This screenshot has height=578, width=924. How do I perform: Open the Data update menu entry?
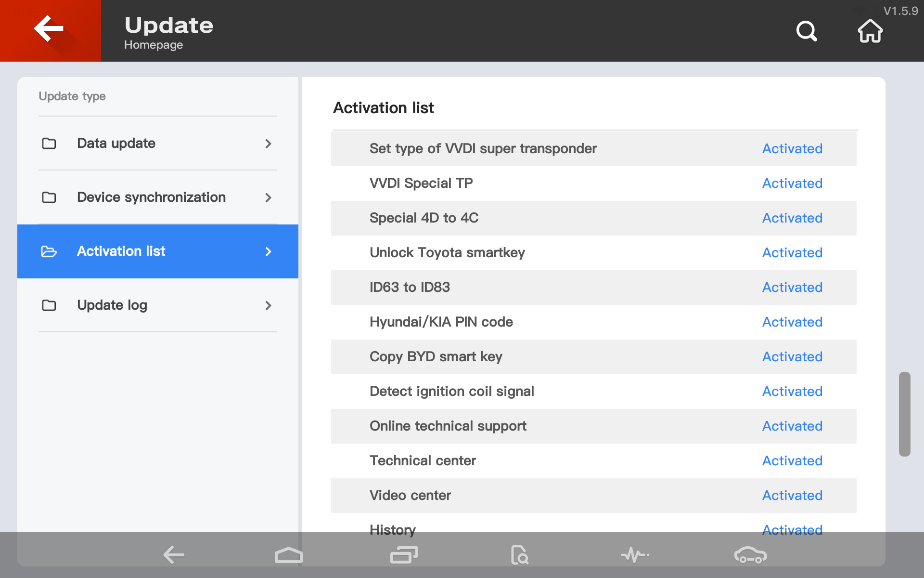pos(116,144)
